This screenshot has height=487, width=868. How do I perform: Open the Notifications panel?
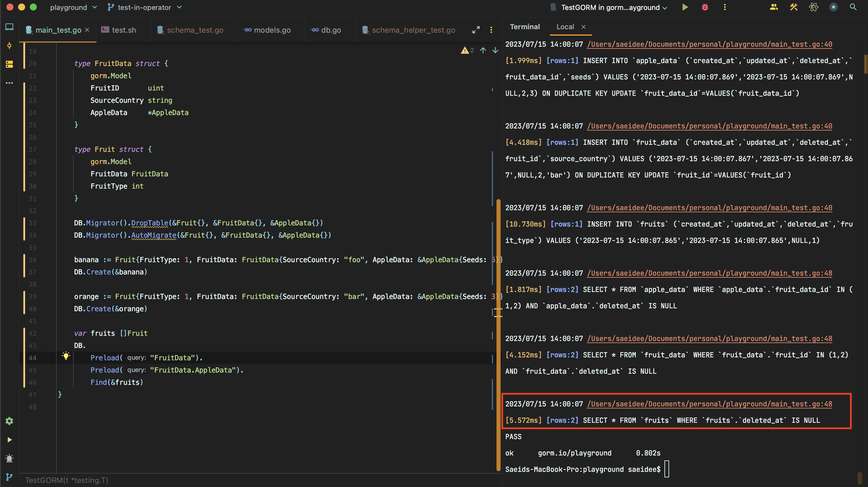9,458
